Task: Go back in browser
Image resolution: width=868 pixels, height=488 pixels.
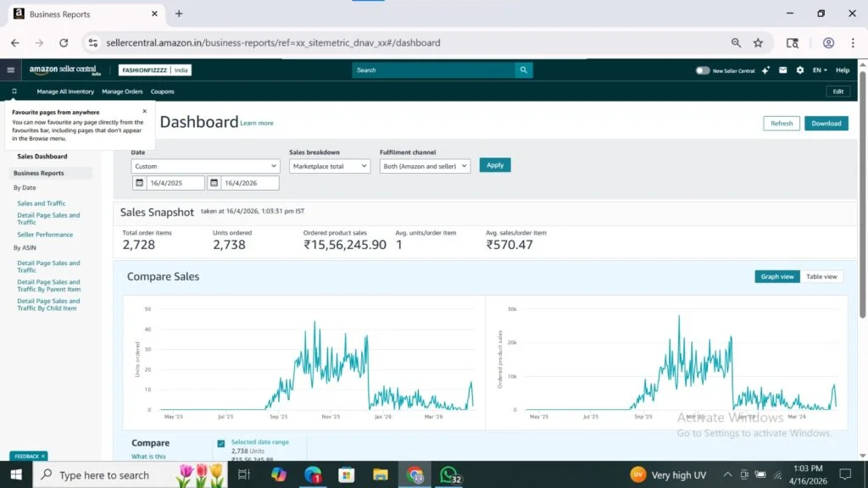Action: click(15, 42)
